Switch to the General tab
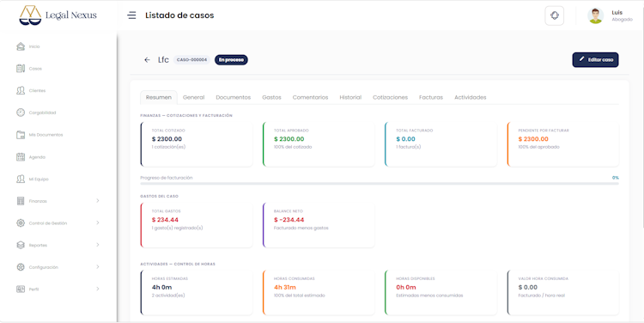644x323 pixels. tap(193, 97)
